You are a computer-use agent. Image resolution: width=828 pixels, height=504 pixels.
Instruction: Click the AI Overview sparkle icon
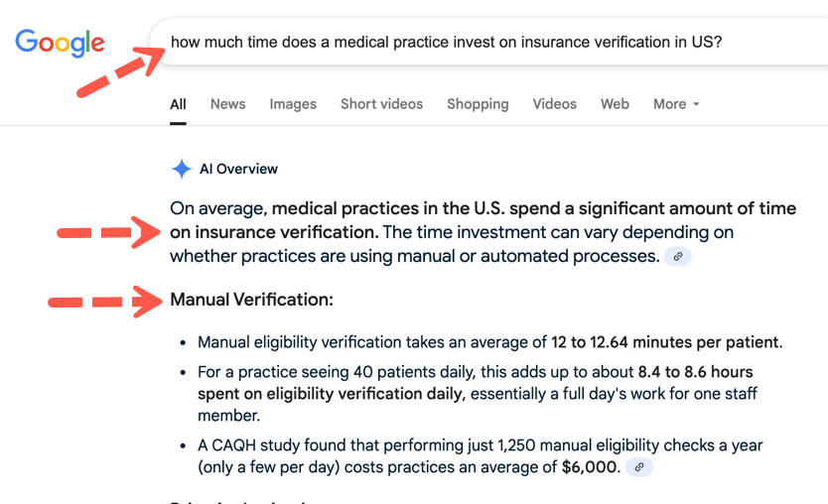pos(181,169)
